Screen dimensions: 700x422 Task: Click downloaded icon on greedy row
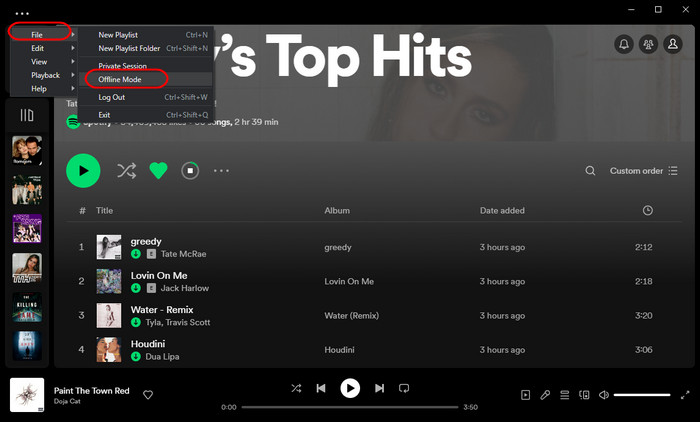[x=136, y=254]
